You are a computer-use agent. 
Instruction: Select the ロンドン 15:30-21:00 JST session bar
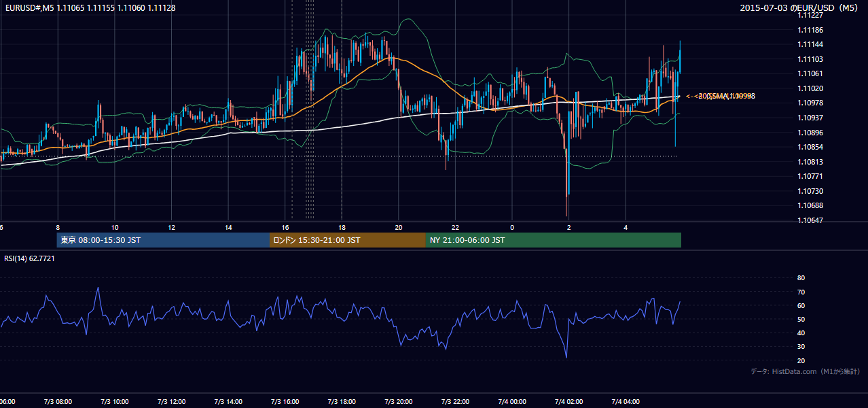[x=348, y=240]
